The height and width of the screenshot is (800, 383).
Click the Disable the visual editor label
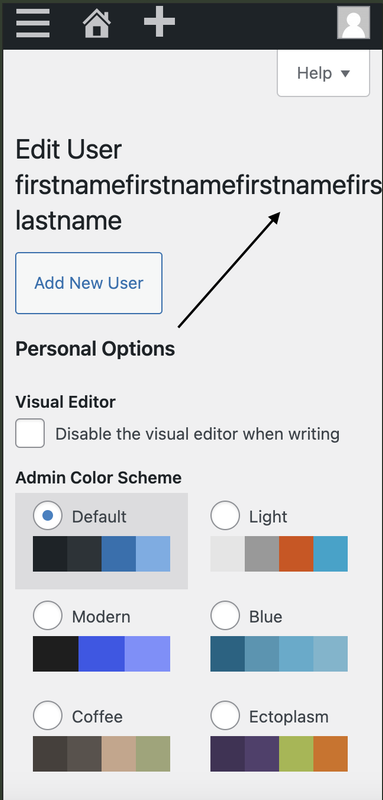click(197, 434)
